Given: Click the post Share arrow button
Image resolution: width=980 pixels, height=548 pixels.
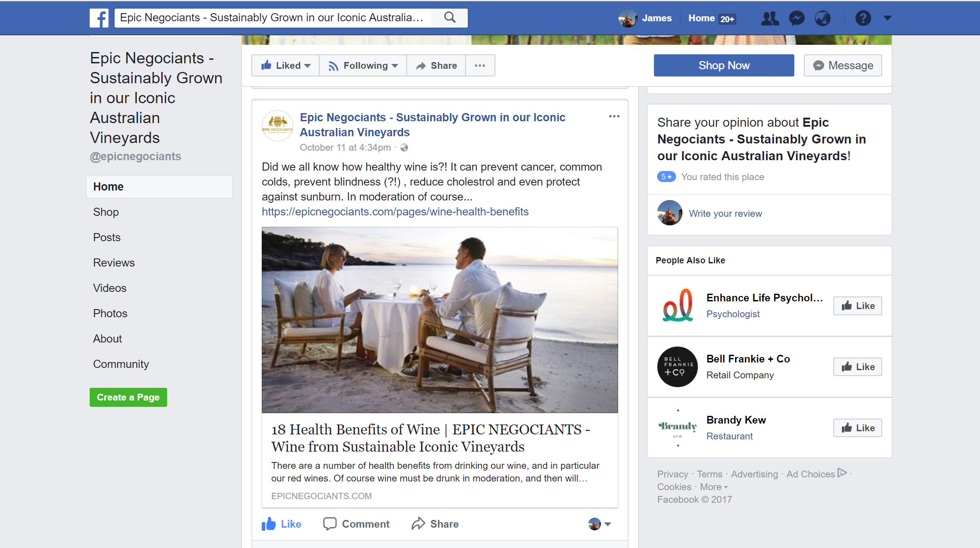Looking at the screenshot, I should tap(435, 524).
